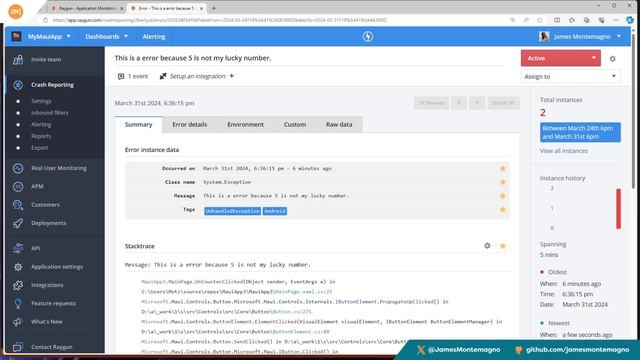The height and width of the screenshot is (360, 640).
Task: Switch to the Environment tab
Action: click(245, 124)
